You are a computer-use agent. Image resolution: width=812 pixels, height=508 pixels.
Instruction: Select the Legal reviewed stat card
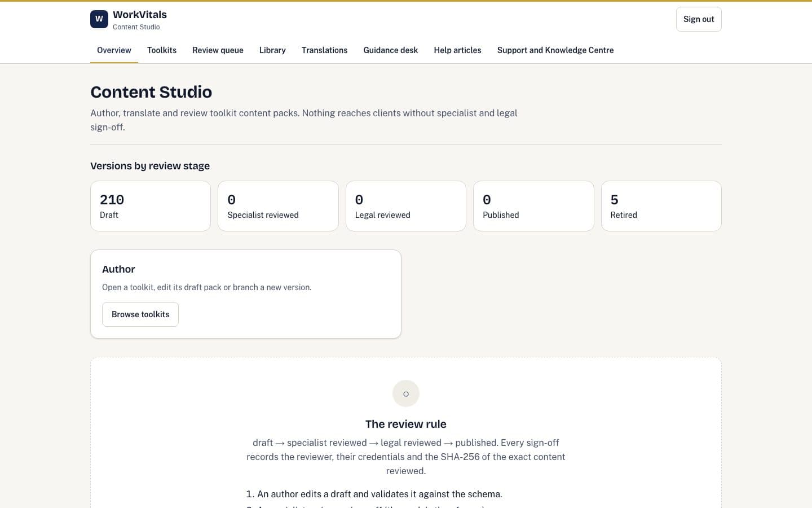coord(406,206)
